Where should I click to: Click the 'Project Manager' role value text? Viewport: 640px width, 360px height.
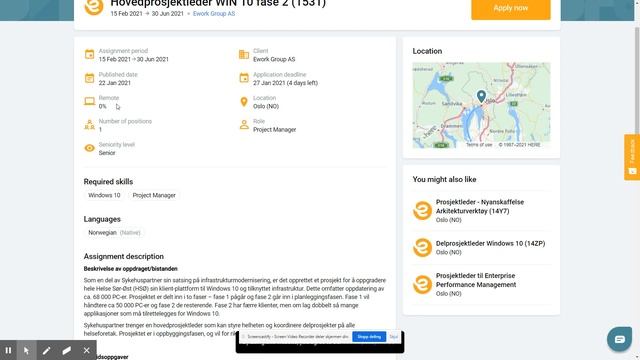coord(274,130)
